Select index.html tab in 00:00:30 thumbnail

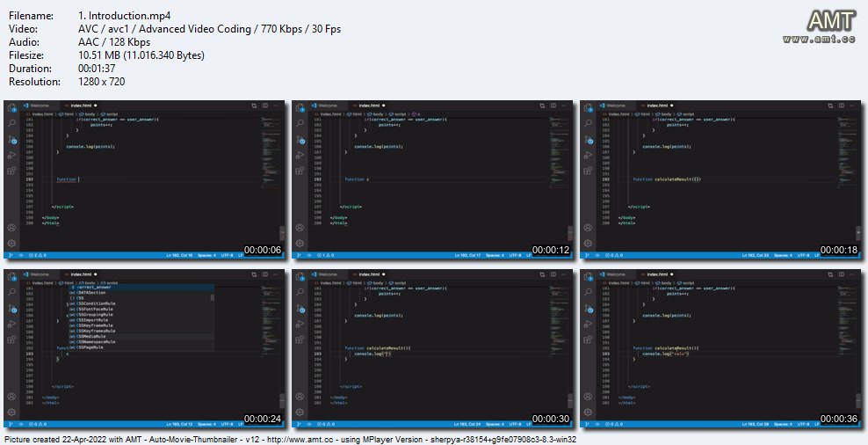(369, 274)
